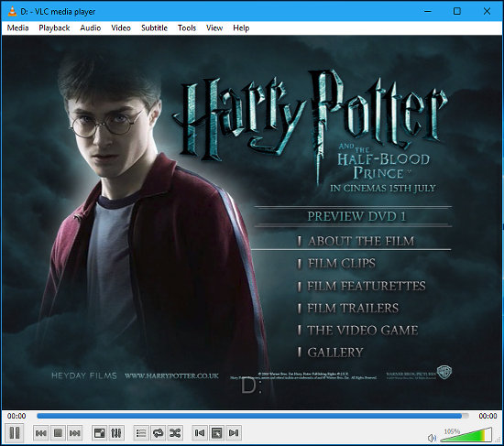Viewport: 504px width, 446px height.
Task: Open the Video menu
Action: coord(121,28)
